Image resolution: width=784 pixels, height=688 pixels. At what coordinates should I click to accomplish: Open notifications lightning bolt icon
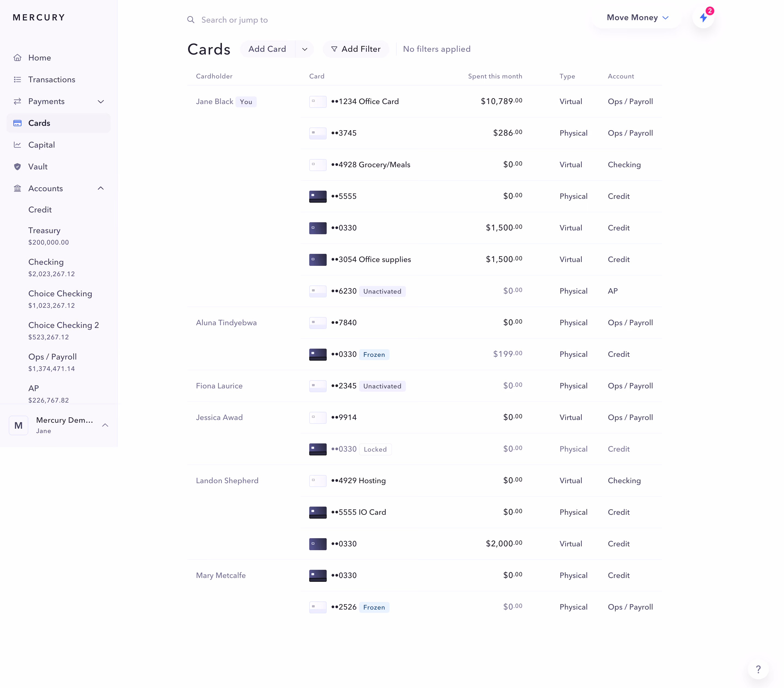point(703,18)
